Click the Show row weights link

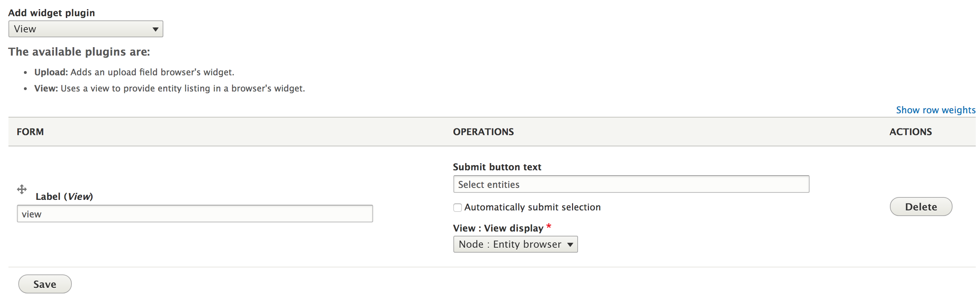coord(935,110)
